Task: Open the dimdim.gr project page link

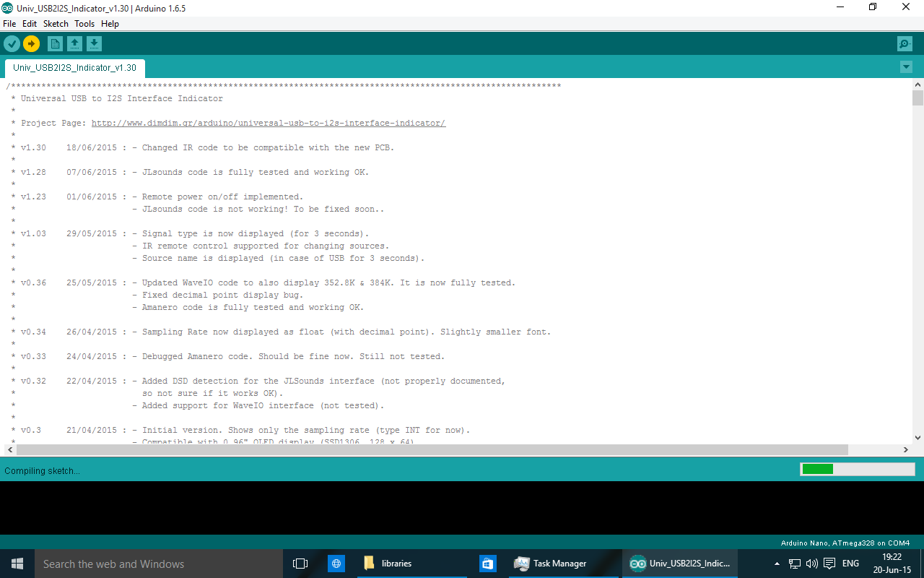Action: (x=269, y=123)
